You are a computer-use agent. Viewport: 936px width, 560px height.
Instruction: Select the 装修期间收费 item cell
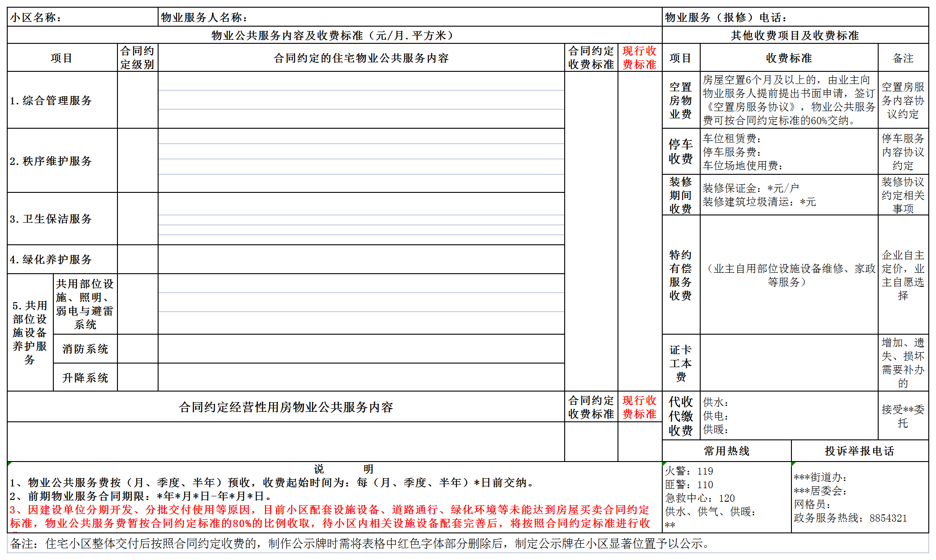pos(681,195)
